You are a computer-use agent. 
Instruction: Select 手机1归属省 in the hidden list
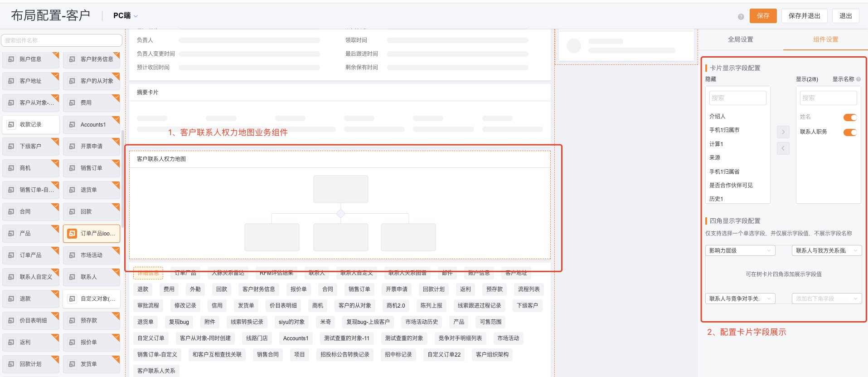(724, 172)
